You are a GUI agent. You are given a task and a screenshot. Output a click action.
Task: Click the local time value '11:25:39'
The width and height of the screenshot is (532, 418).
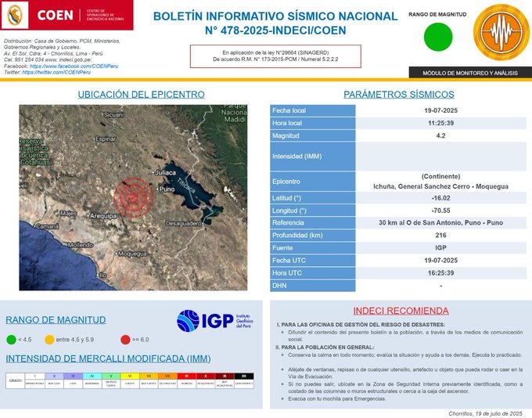(x=440, y=123)
